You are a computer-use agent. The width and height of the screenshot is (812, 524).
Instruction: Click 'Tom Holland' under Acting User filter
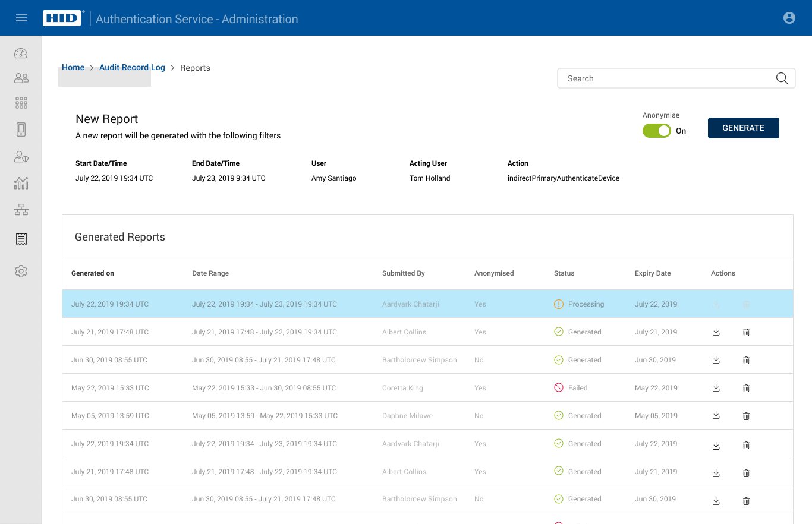click(430, 178)
